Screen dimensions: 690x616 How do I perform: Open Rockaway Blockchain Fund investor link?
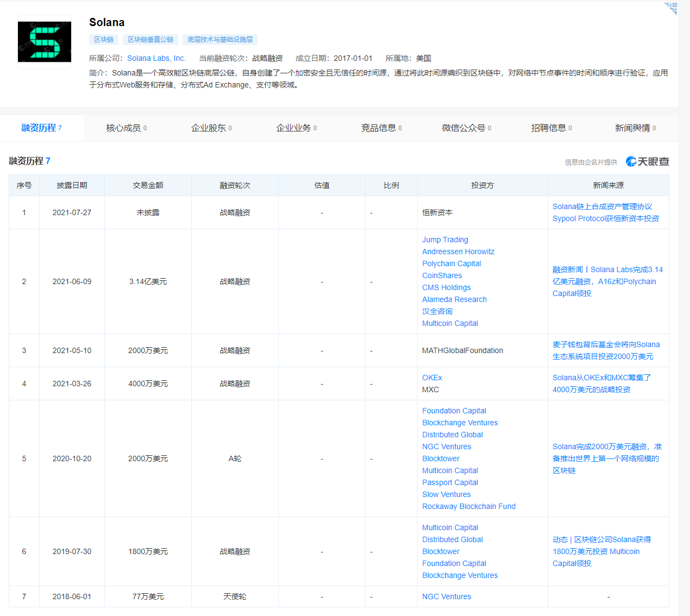469,506
